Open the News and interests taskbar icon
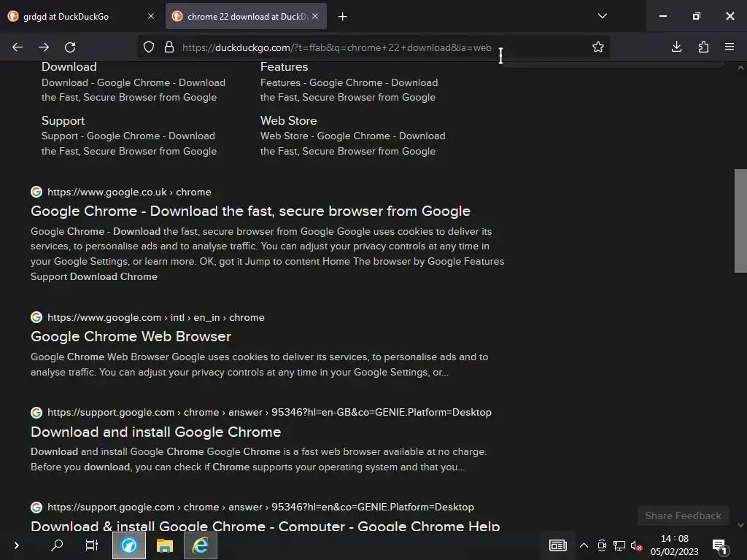This screenshot has width=747, height=560. click(557, 545)
